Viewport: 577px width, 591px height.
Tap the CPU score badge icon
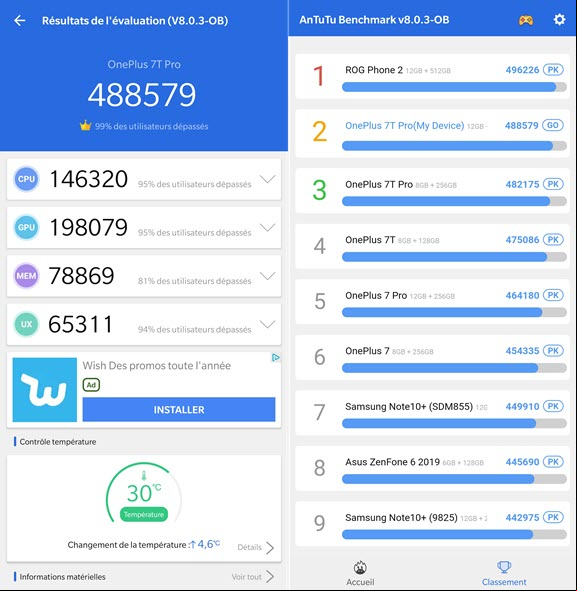coord(26,179)
